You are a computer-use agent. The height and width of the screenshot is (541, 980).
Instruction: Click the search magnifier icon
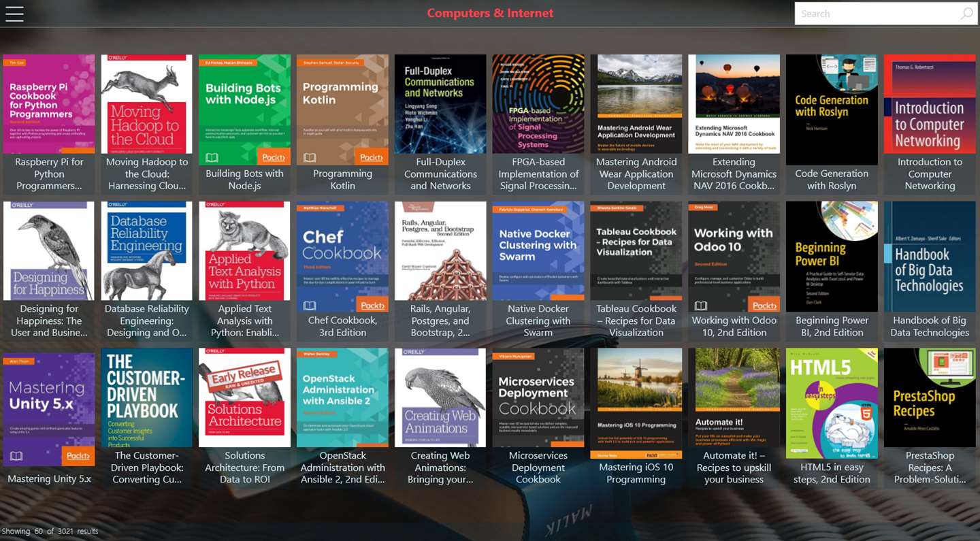pos(966,14)
